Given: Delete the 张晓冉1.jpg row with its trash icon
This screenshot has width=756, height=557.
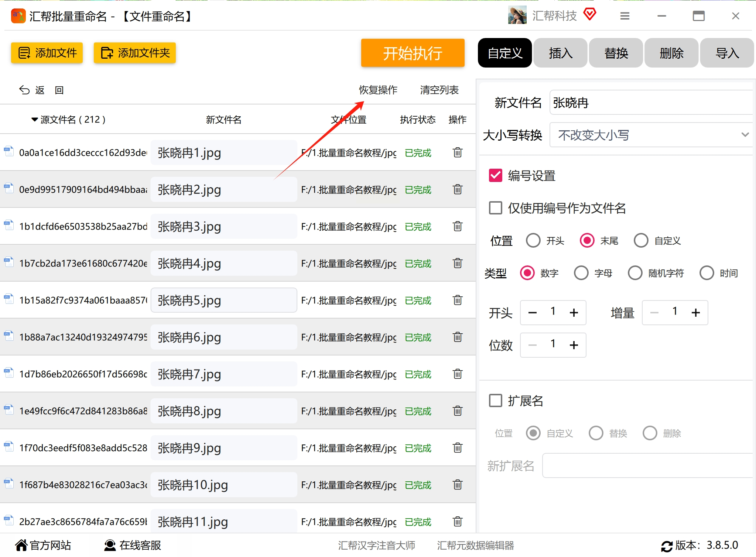Looking at the screenshot, I should click(x=457, y=152).
